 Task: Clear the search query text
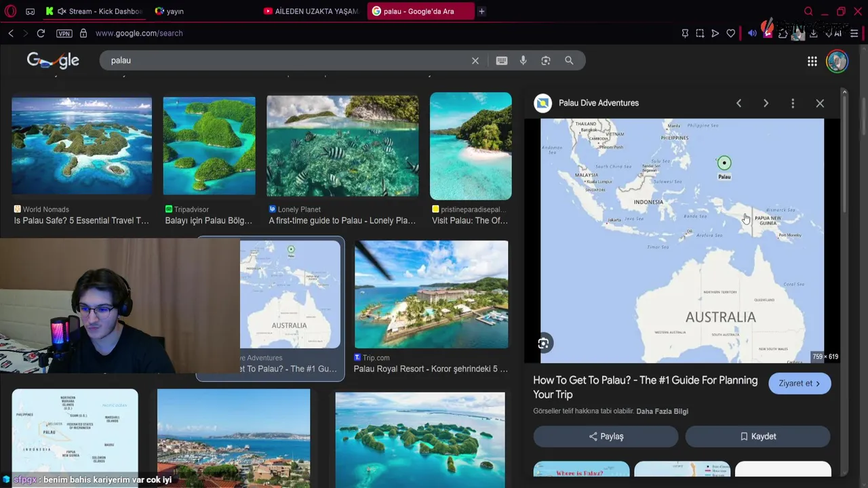[x=475, y=60]
